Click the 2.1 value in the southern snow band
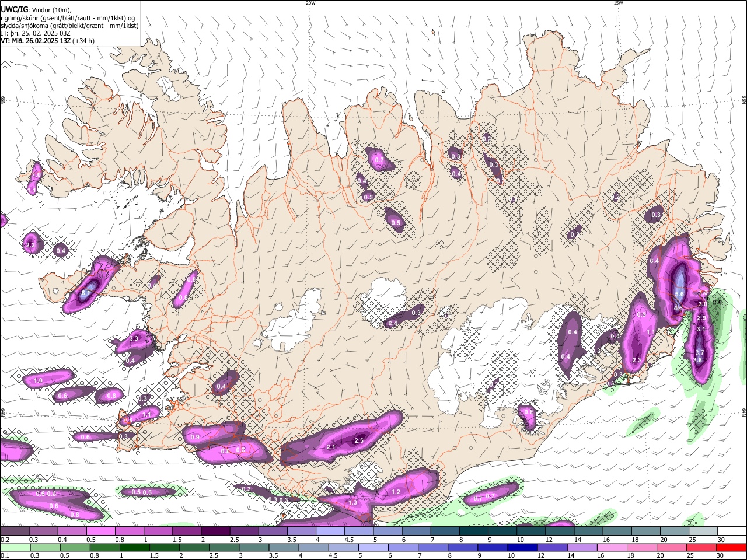This screenshot has height=560, width=747. [331, 447]
